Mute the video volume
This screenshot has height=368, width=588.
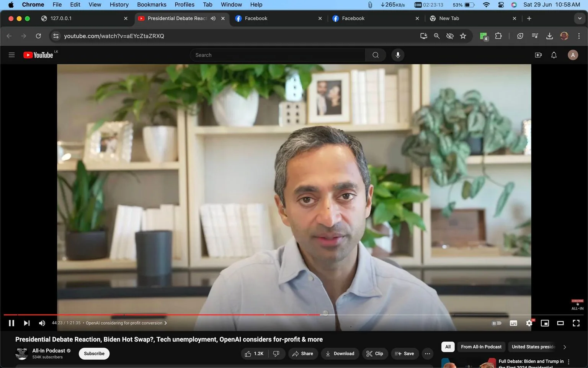[42, 323]
